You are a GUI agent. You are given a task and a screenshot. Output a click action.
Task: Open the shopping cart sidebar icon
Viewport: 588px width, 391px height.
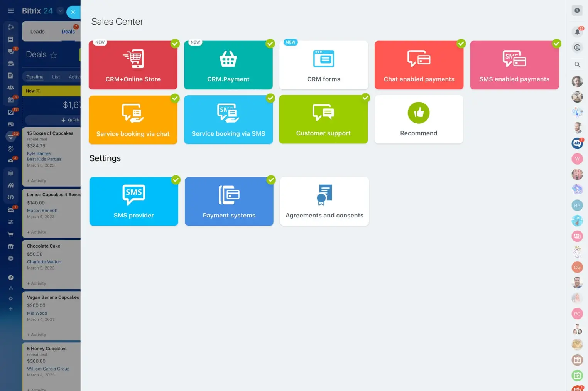click(x=11, y=234)
